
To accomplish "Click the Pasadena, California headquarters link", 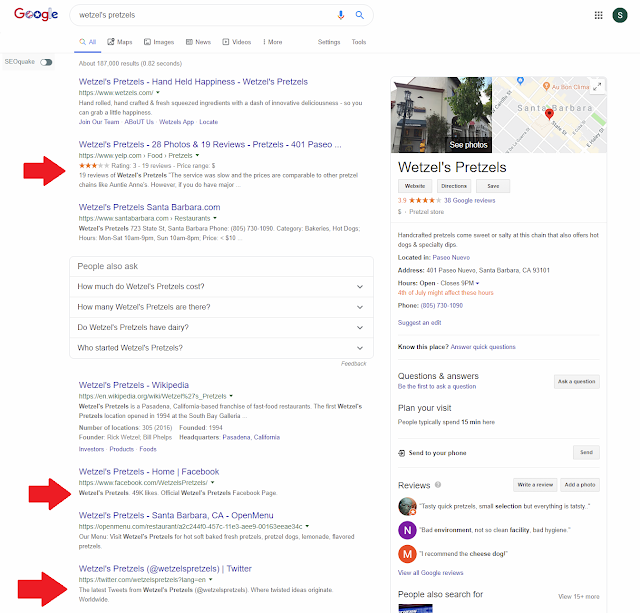I will coord(251,438).
